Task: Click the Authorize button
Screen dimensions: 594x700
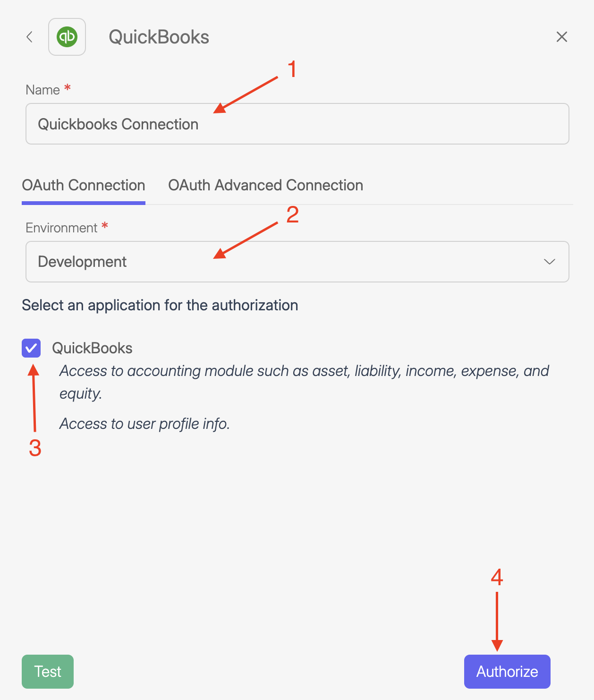Action: [x=507, y=671]
